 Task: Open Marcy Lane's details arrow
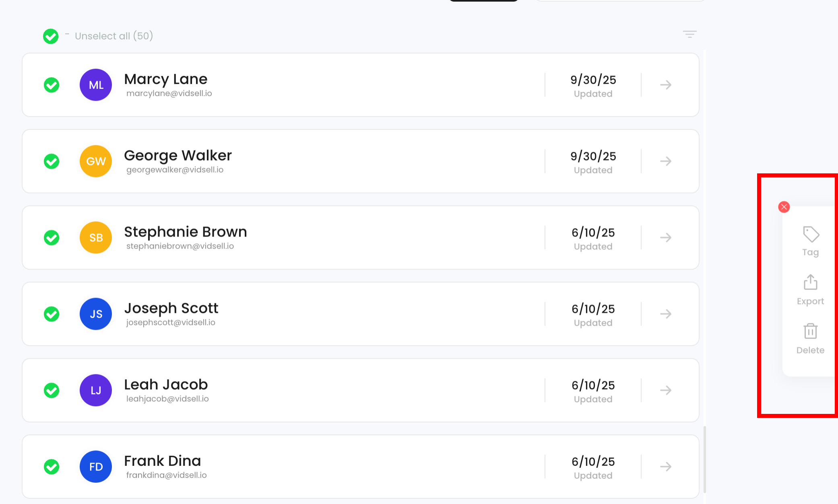click(x=666, y=85)
